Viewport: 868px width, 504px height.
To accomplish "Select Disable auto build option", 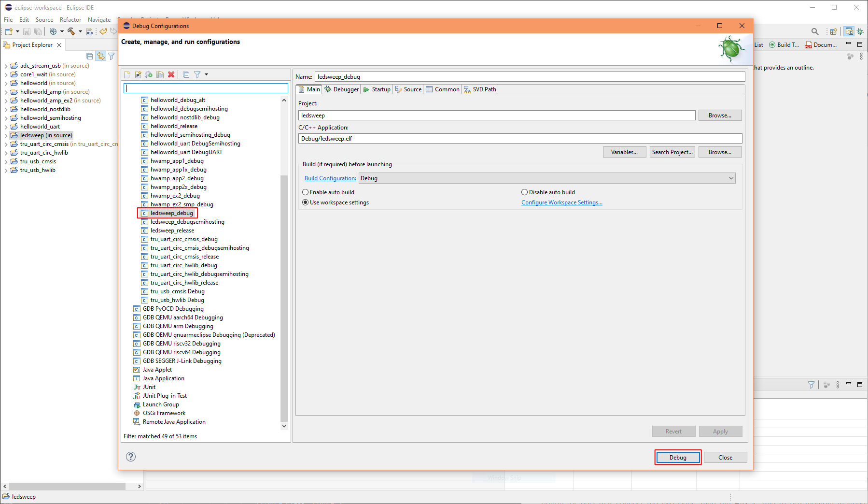I will click(x=524, y=192).
